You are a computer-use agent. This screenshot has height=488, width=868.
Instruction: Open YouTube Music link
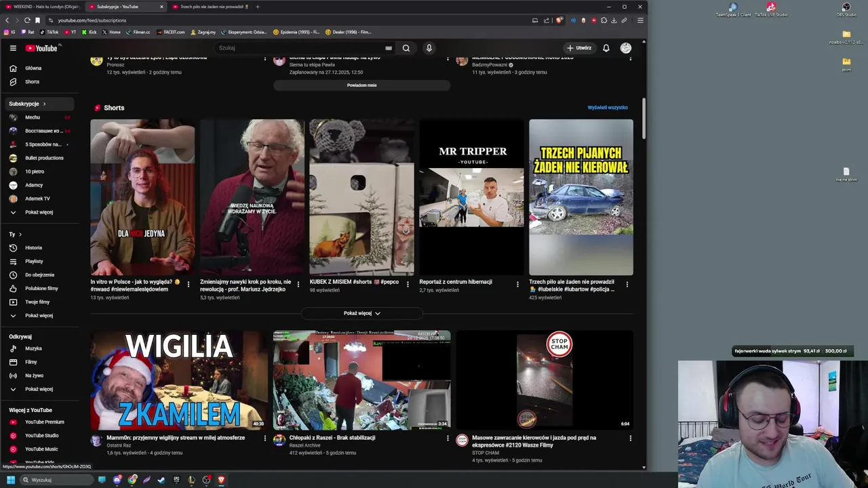click(x=41, y=449)
